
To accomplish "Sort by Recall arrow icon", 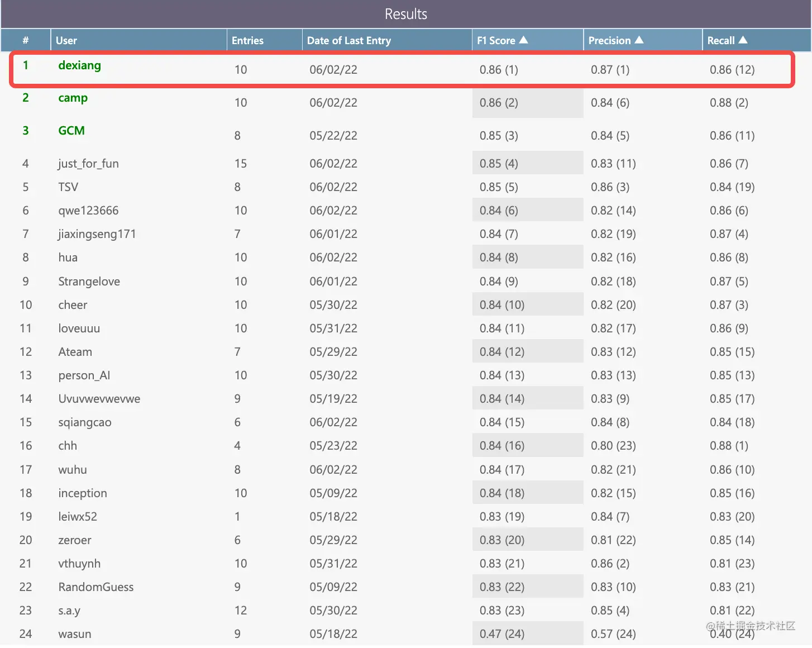I will [x=743, y=40].
